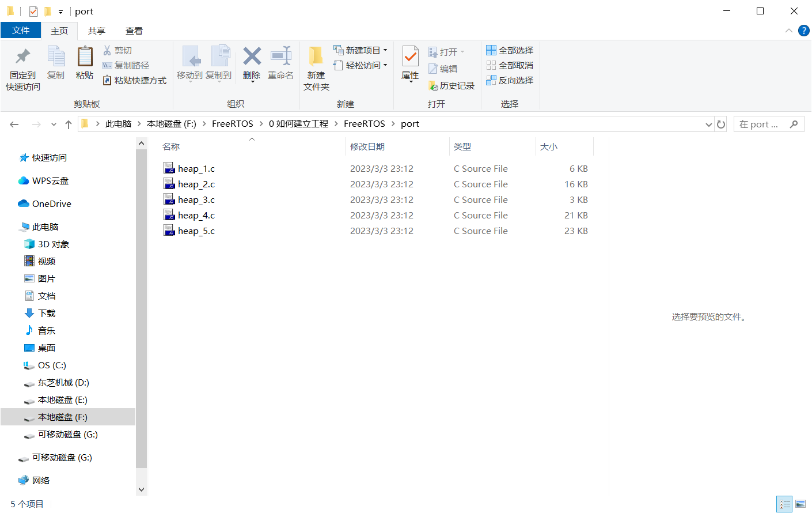
Task: Create a New folder (新建文件夹)
Action: (x=316, y=68)
